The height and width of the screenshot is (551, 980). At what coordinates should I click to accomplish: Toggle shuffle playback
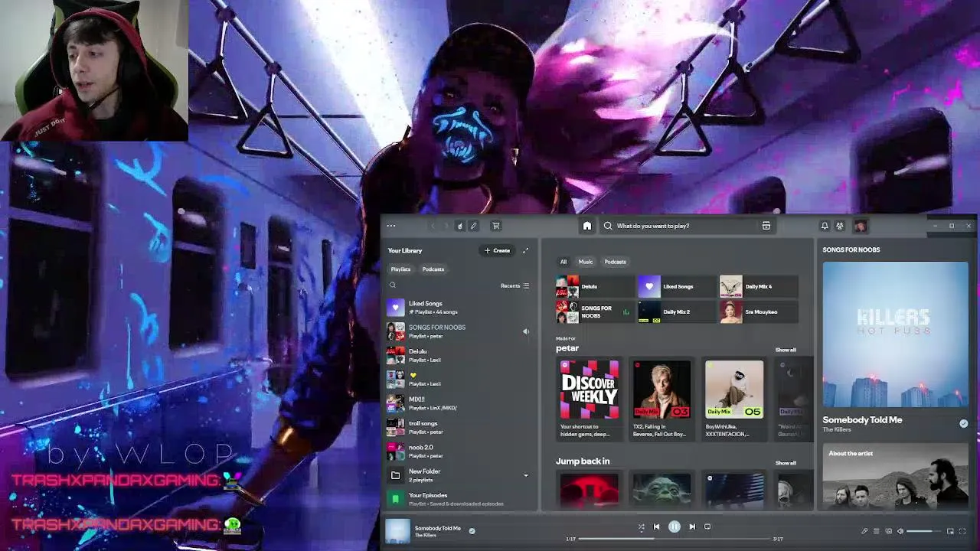(642, 527)
